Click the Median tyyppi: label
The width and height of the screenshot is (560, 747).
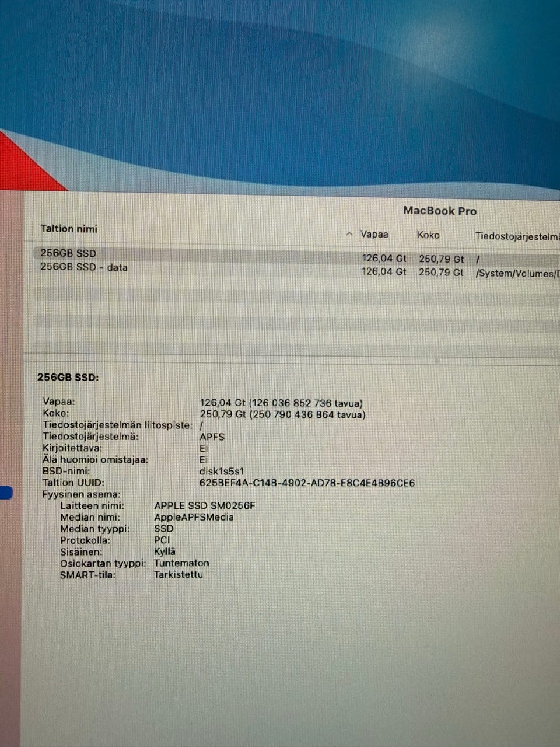point(95,529)
